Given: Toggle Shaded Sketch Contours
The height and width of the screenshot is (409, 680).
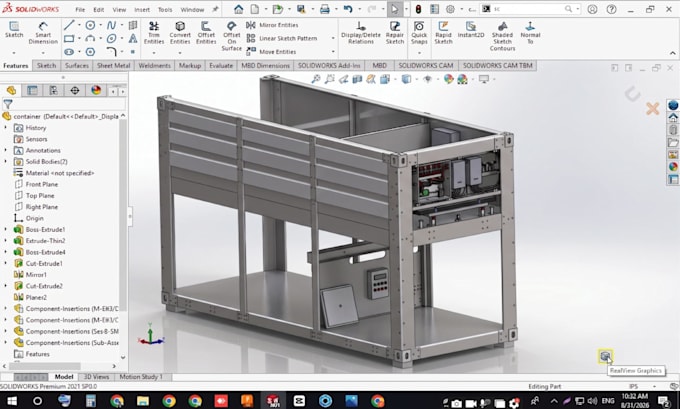Looking at the screenshot, I should click(x=502, y=36).
